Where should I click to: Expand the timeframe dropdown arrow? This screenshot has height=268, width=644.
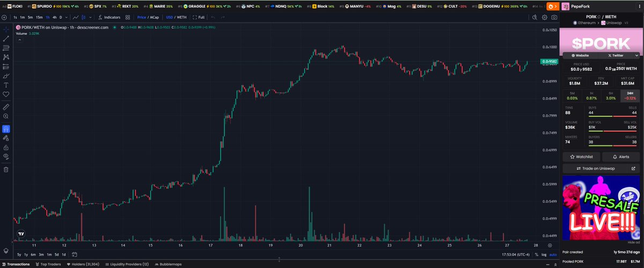click(x=65, y=17)
